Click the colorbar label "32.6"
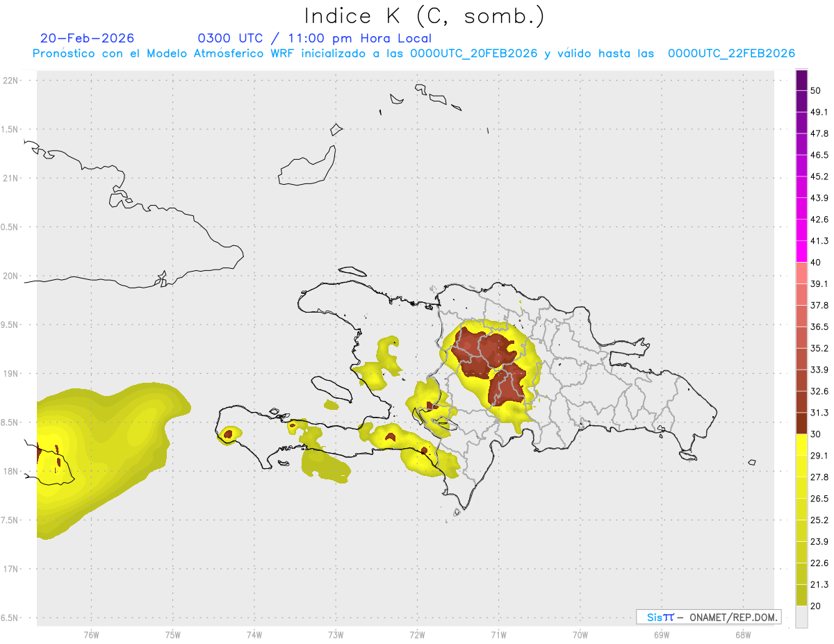Image resolution: width=834 pixels, height=644 pixels. (819, 391)
